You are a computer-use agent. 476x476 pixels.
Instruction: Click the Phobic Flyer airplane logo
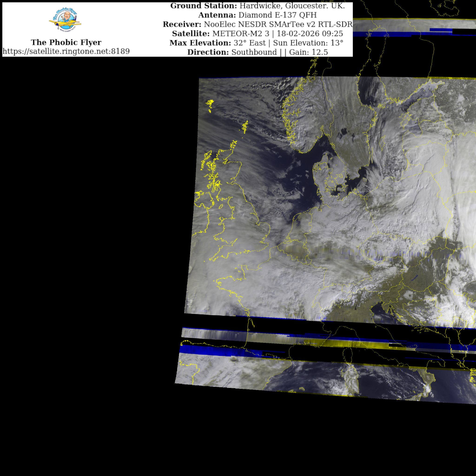tap(65, 20)
